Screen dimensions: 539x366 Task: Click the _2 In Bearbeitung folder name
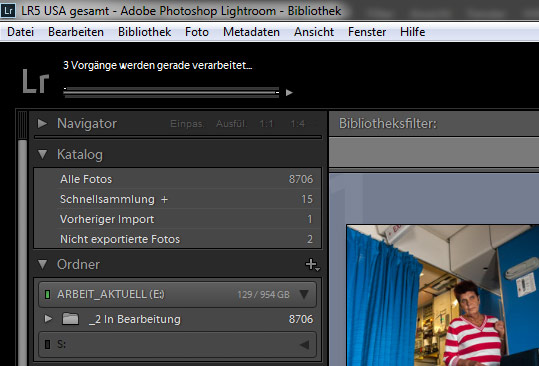134,319
